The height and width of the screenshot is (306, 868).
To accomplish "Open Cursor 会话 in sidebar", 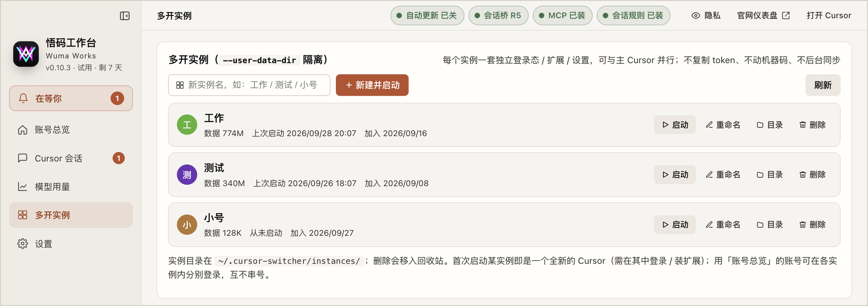I will click(x=71, y=158).
